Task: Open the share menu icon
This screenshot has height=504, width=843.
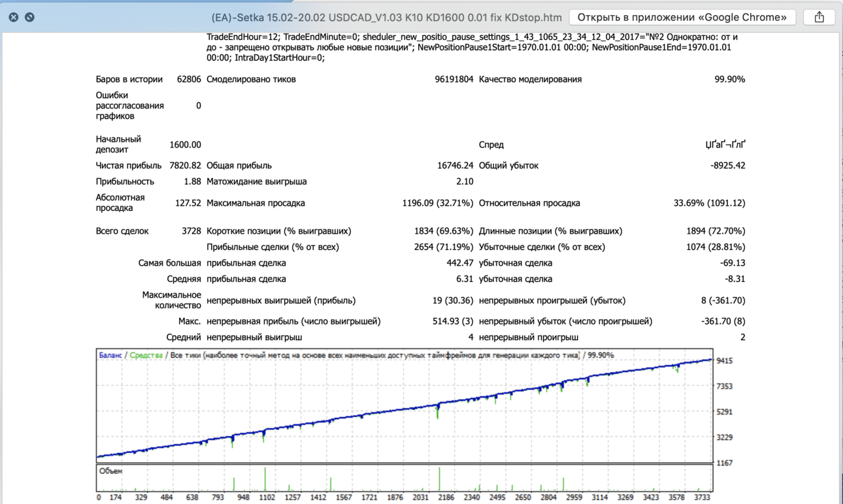Action: point(819,17)
